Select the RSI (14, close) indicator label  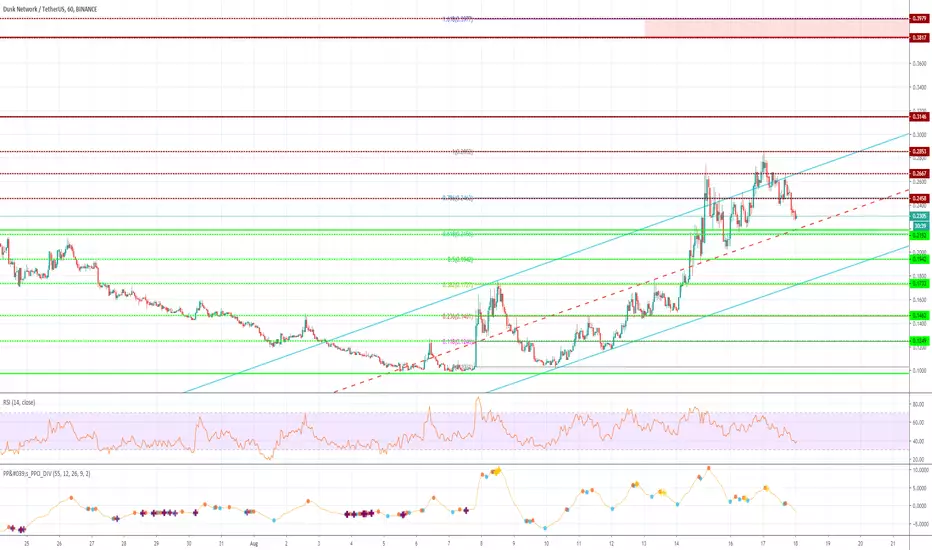click(x=19, y=403)
